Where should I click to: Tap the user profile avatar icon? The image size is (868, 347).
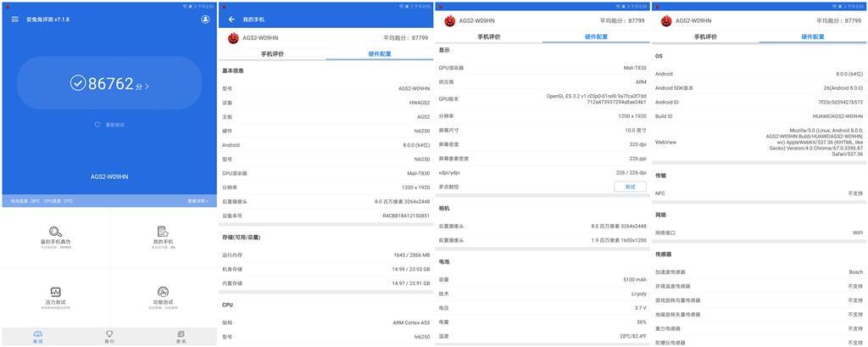click(205, 19)
